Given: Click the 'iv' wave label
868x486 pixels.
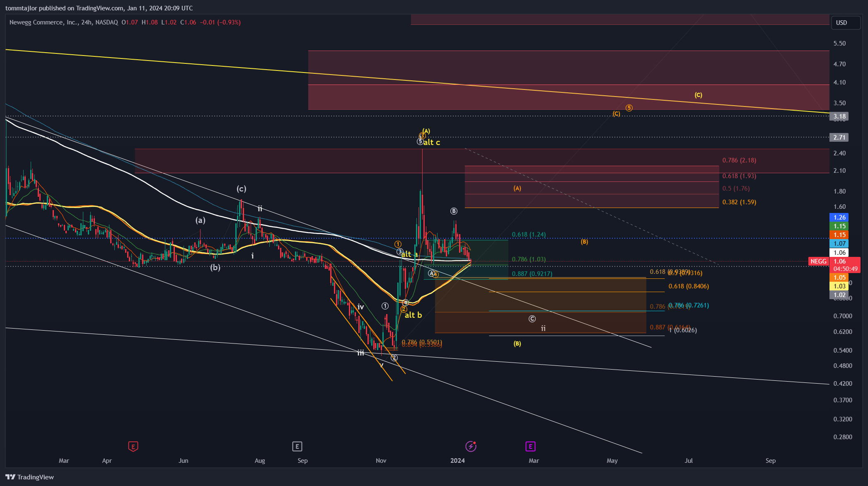Looking at the screenshot, I should pos(360,307).
